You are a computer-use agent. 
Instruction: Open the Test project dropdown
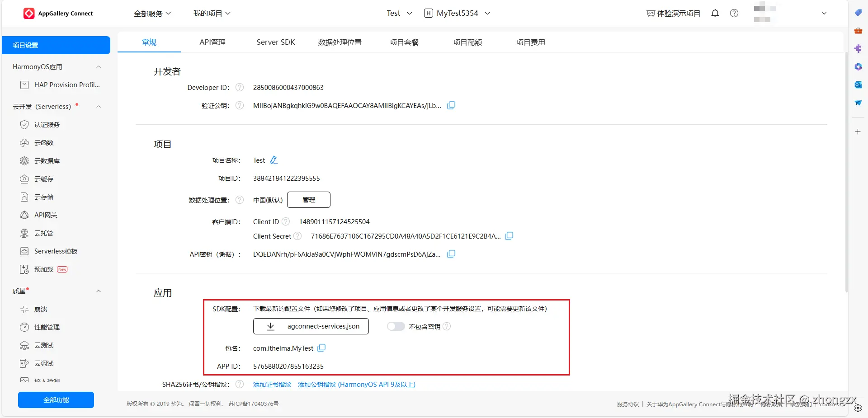click(400, 13)
